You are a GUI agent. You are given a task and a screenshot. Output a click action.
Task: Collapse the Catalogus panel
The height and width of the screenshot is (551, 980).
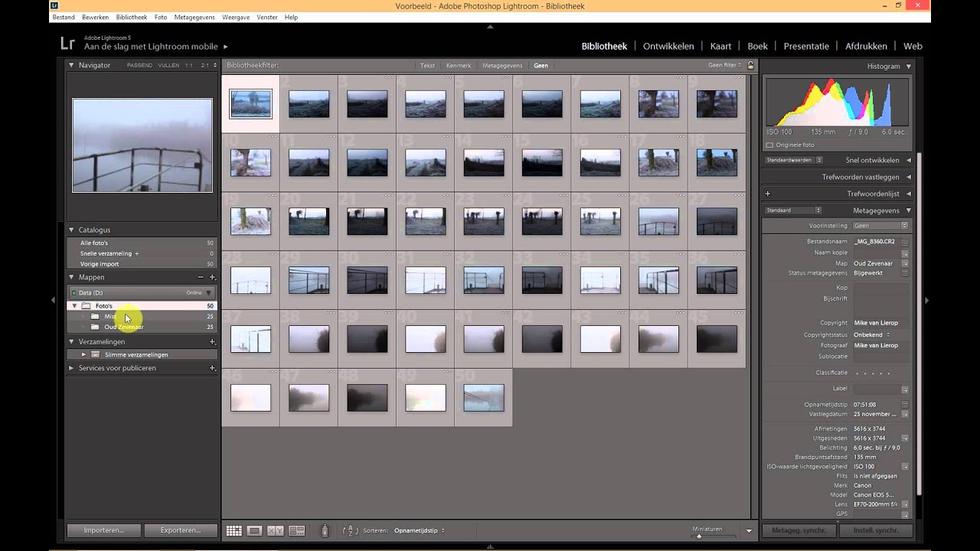tap(71, 230)
